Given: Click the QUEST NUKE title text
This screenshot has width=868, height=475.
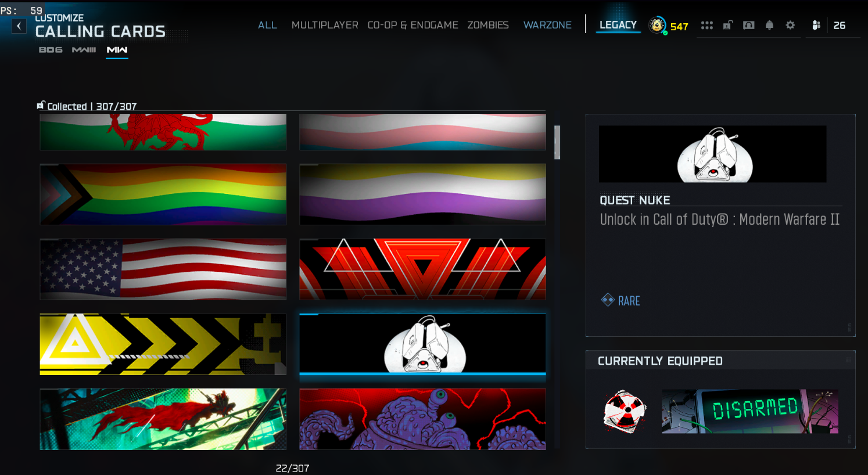Looking at the screenshot, I should pyautogui.click(x=634, y=200).
